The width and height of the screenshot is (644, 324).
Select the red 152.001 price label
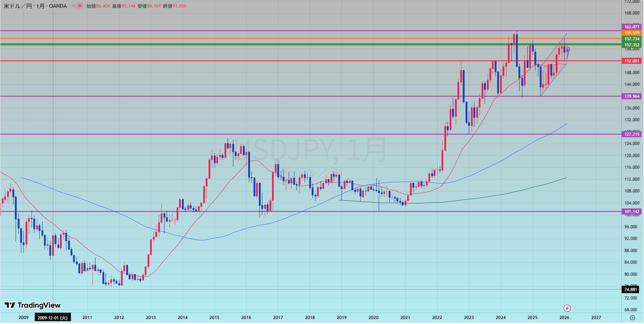(632, 61)
